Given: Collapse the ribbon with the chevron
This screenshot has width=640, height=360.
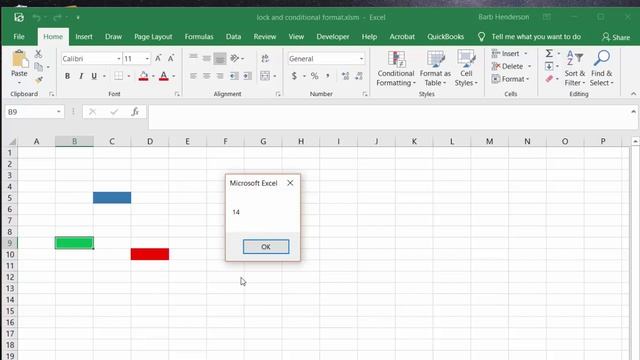Looking at the screenshot, I should (x=633, y=94).
